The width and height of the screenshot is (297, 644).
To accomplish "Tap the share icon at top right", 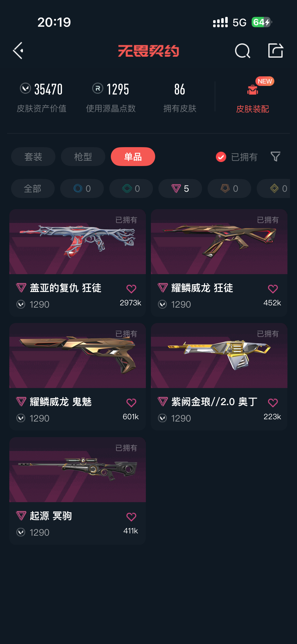I will point(276,50).
